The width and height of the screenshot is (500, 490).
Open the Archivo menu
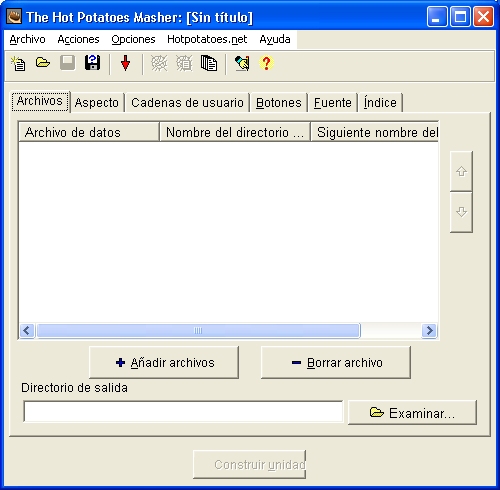pyautogui.click(x=27, y=39)
